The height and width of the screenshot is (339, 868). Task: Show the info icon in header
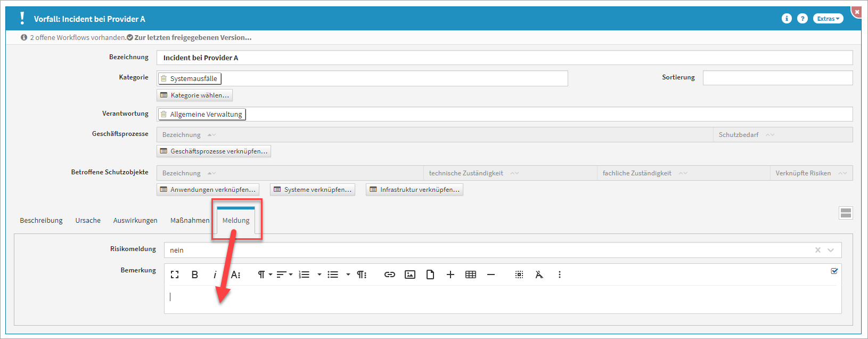pos(787,19)
